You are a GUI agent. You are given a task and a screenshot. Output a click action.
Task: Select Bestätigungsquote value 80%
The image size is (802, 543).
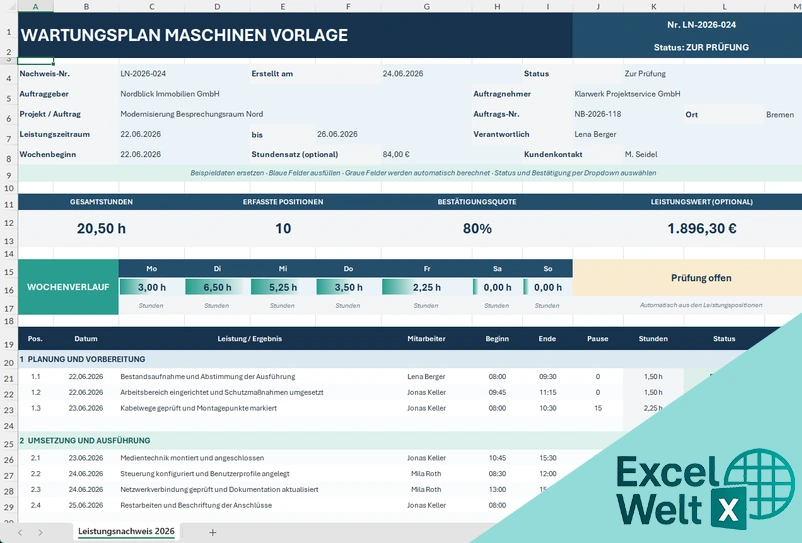pyautogui.click(x=477, y=229)
